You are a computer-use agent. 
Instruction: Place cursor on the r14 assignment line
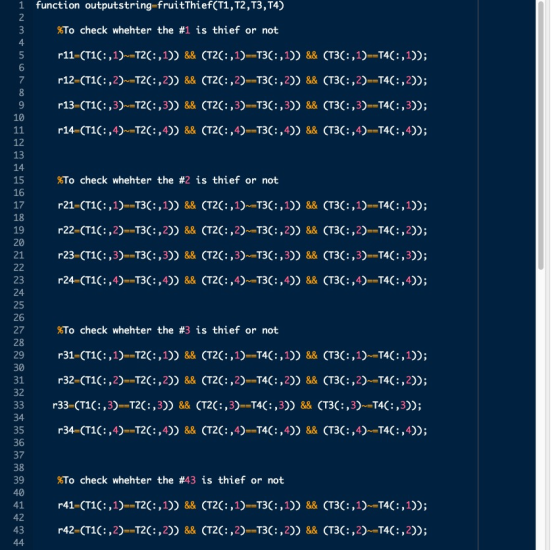pyautogui.click(x=242, y=130)
